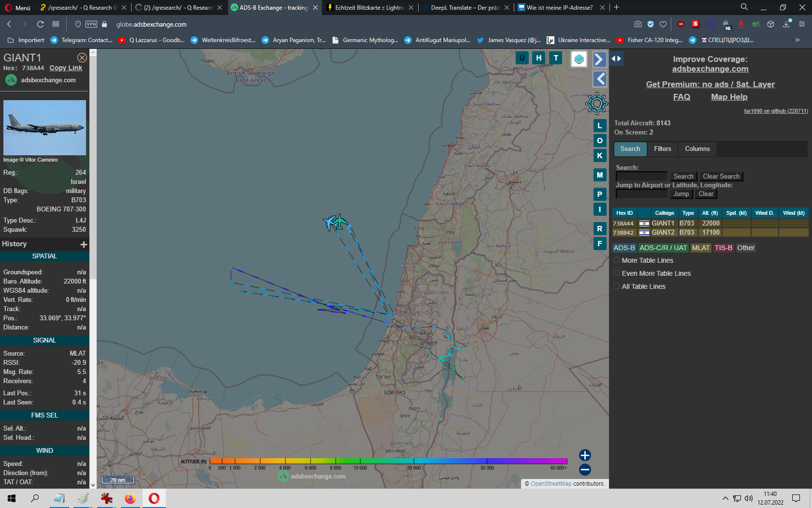Screen dimensions: 812x508
Task: Open the Map Help link
Action: [x=729, y=97]
